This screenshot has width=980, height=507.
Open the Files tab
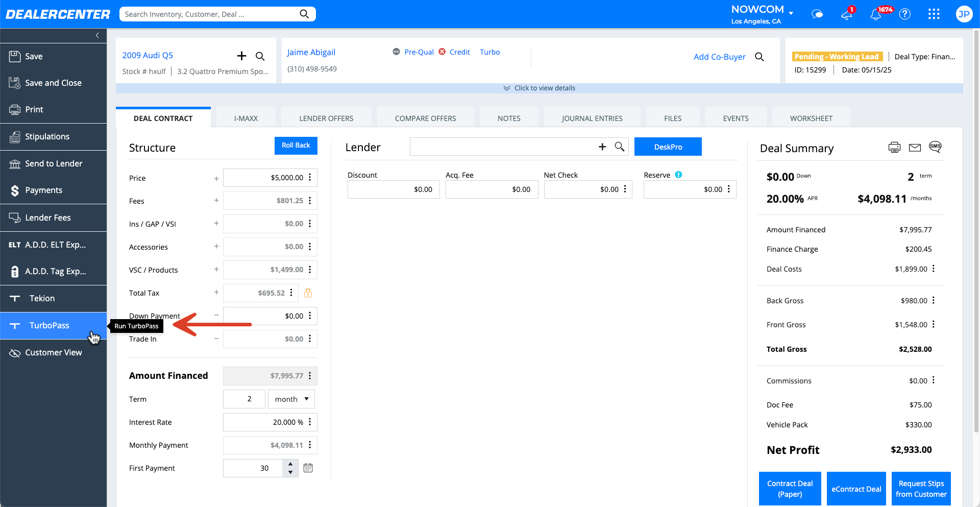[673, 118]
